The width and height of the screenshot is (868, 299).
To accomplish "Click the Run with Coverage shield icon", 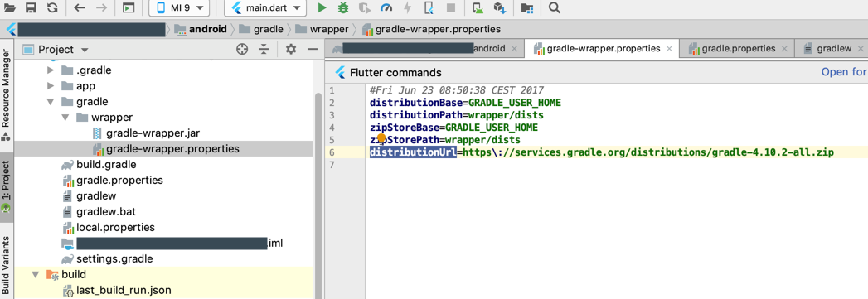I will click(x=364, y=7).
